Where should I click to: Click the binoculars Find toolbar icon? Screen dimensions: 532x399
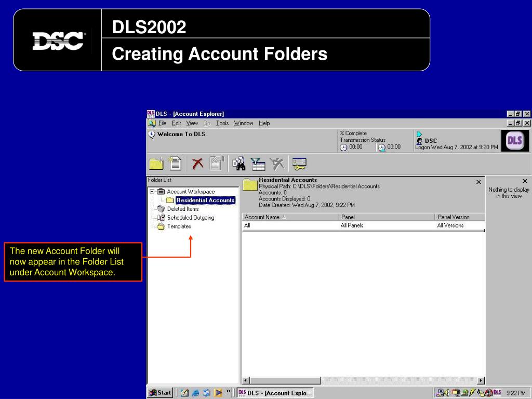click(239, 164)
